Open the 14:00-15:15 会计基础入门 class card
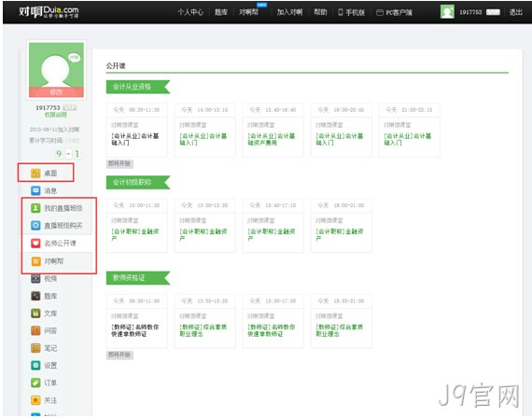The height and width of the screenshot is (418, 532). [205, 130]
